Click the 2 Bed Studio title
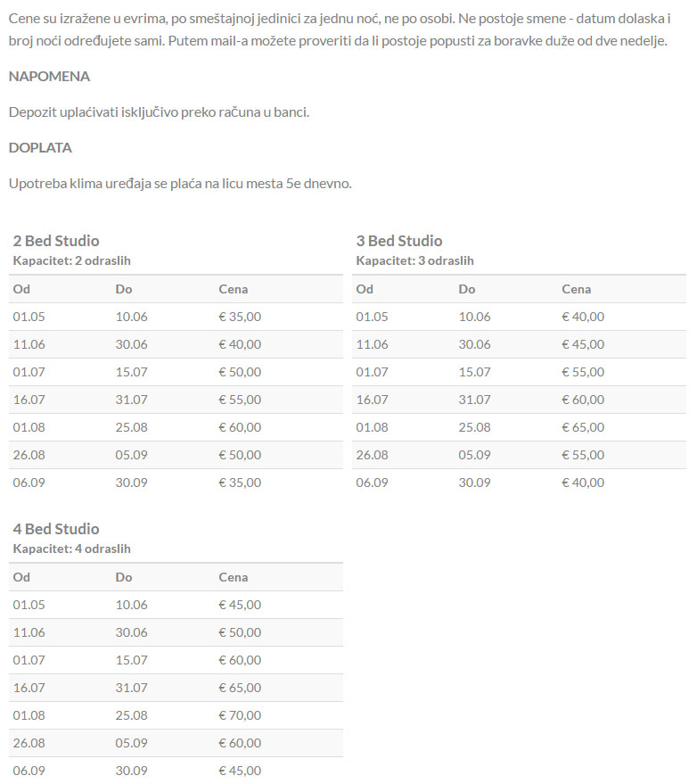Viewport: 697px width, 784px height. click(56, 241)
